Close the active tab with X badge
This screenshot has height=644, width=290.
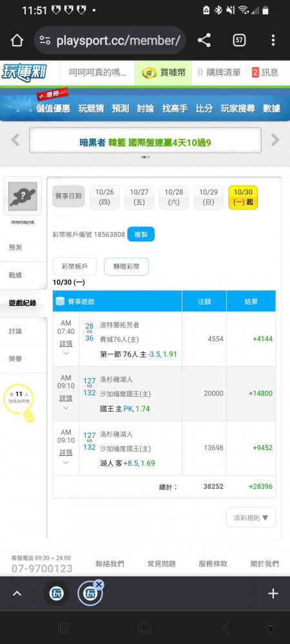99,585
